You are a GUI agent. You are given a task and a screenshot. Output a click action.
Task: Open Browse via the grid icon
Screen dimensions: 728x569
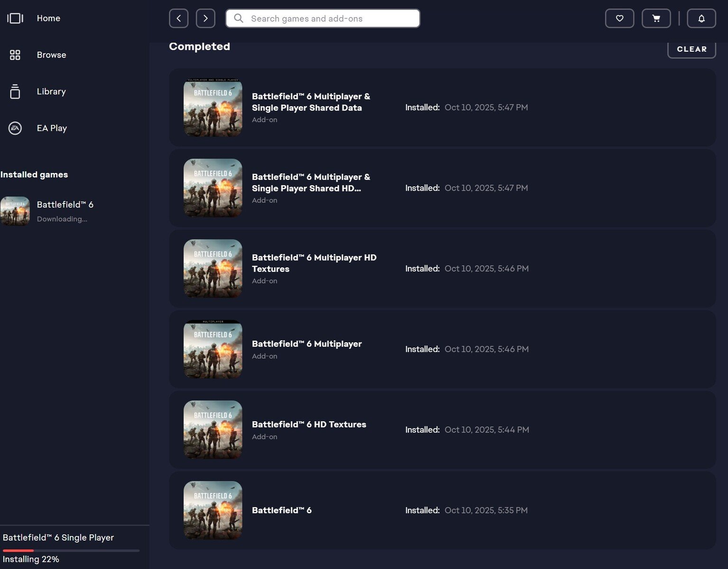click(x=15, y=55)
